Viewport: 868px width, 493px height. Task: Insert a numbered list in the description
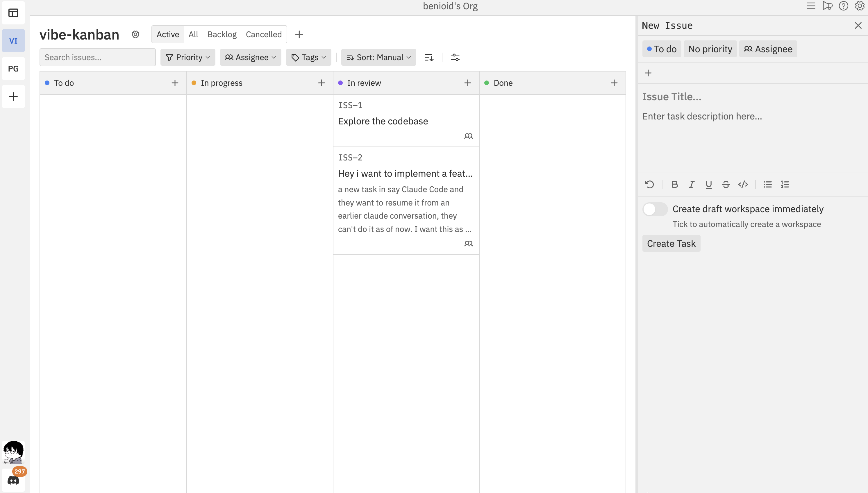tap(785, 184)
